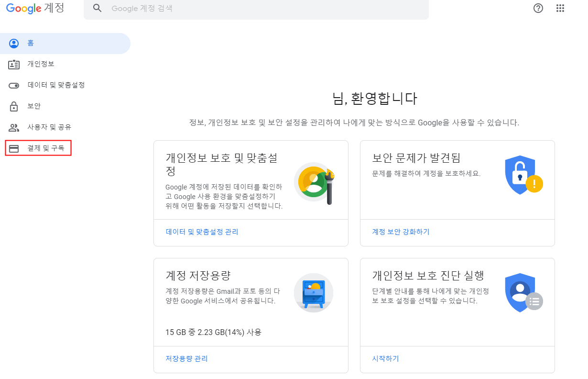
Task: Click the 개인정보 ID card icon
Action: coord(14,65)
